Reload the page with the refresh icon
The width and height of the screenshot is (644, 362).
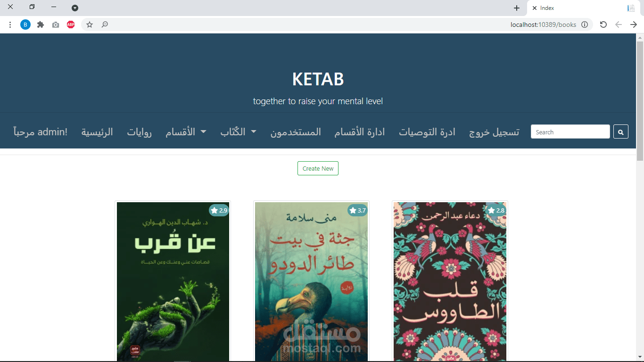coord(603,25)
